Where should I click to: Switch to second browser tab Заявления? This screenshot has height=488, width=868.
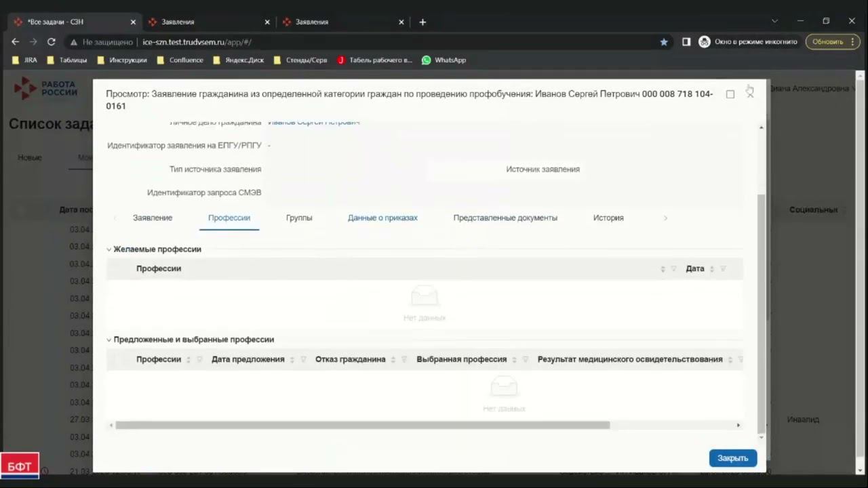[x=208, y=22]
